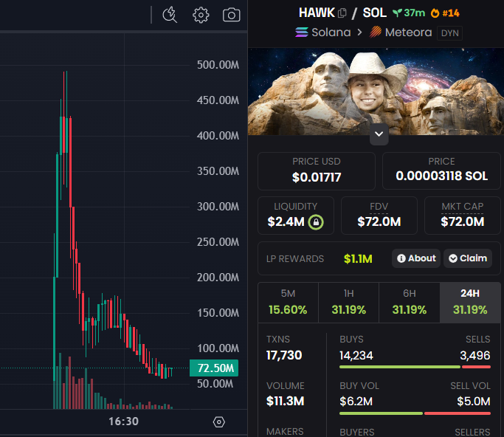Click the MAKERS label

tap(285, 432)
